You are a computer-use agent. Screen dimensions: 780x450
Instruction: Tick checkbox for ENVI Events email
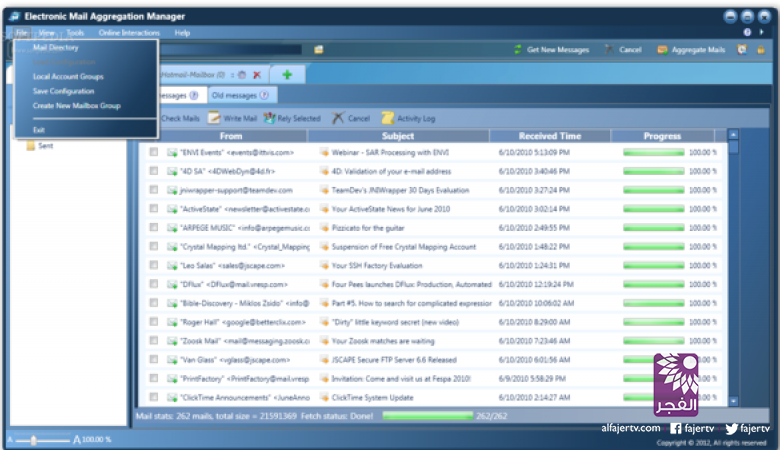point(153,153)
